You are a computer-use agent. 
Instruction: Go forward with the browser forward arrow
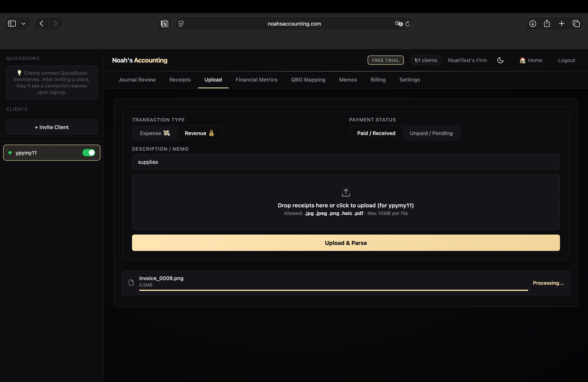[56, 24]
